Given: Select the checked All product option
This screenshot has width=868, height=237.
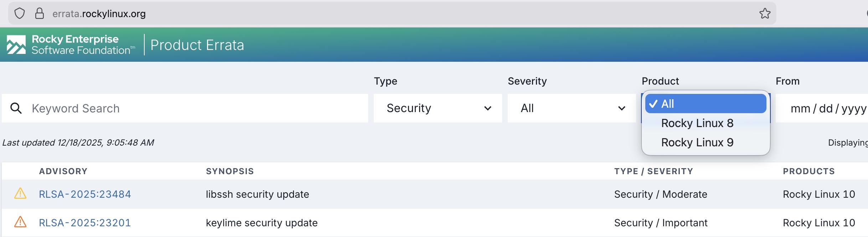Looking at the screenshot, I should pyautogui.click(x=706, y=104).
